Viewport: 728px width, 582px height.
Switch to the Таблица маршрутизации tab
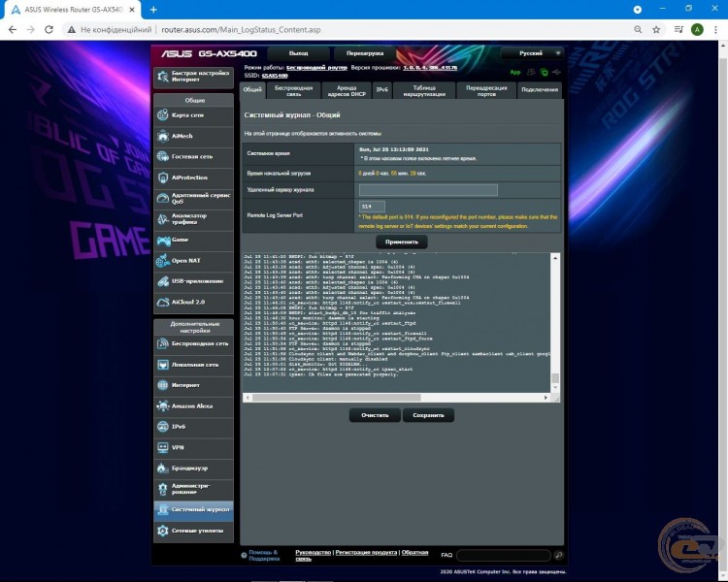[424, 90]
